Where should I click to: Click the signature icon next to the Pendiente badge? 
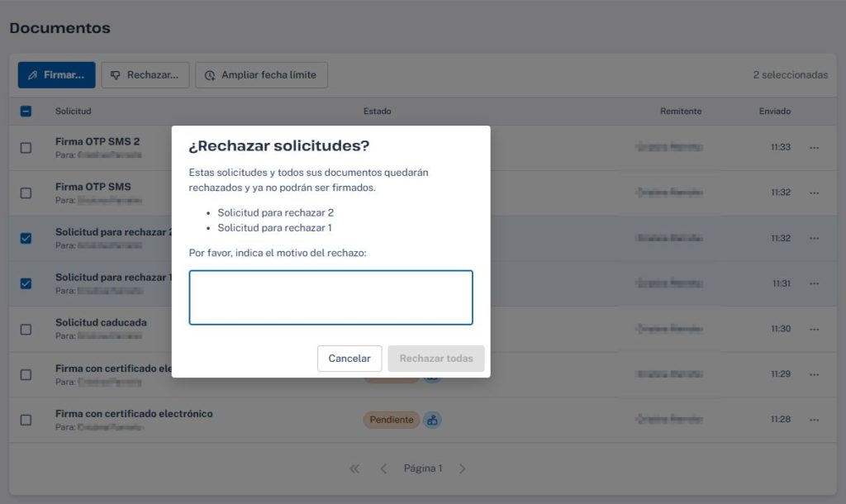point(432,420)
